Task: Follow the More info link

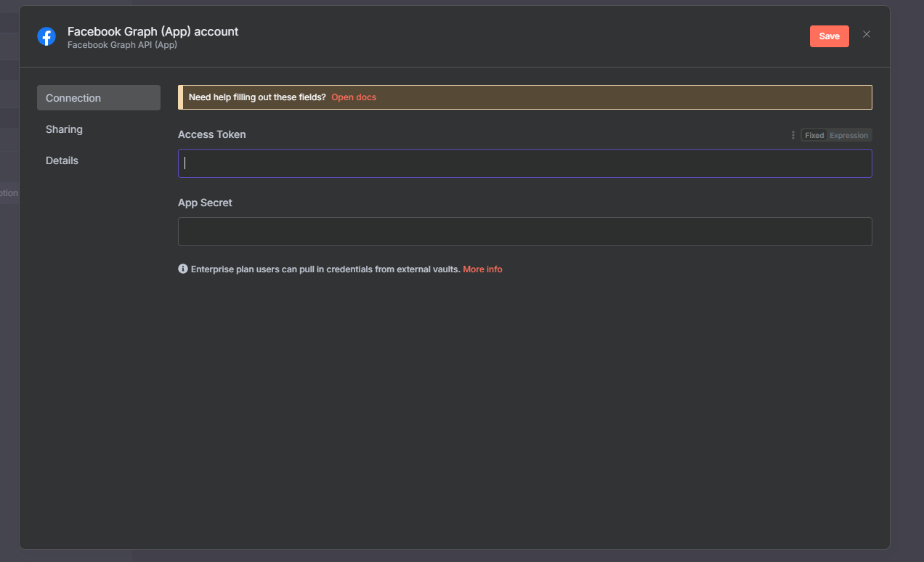Action: coord(482,269)
